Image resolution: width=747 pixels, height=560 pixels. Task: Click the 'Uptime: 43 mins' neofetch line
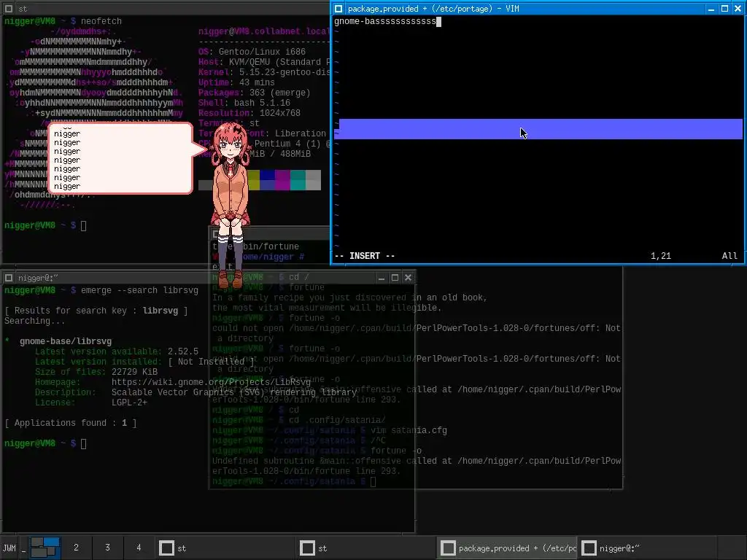point(236,82)
